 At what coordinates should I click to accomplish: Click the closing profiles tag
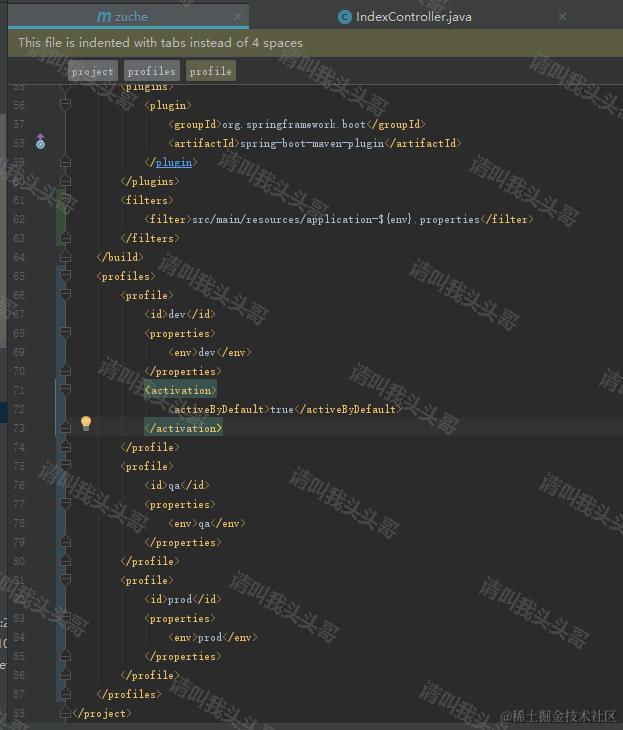(x=129, y=694)
